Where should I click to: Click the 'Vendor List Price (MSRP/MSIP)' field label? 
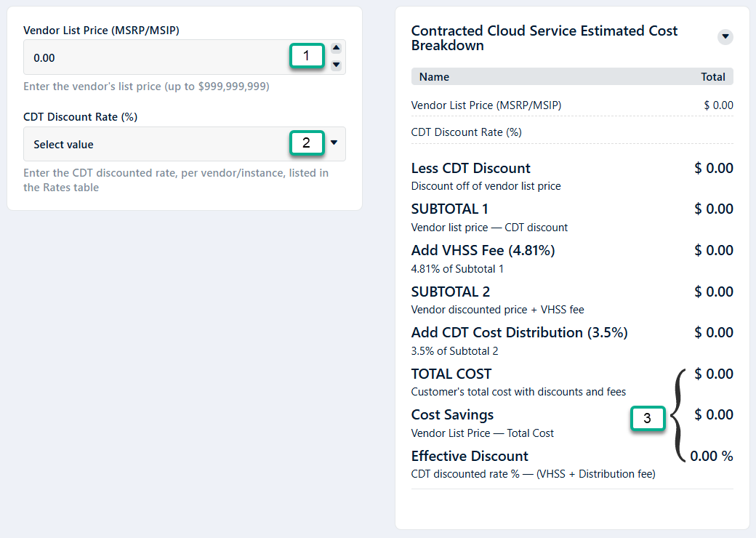tap(101, 31)
